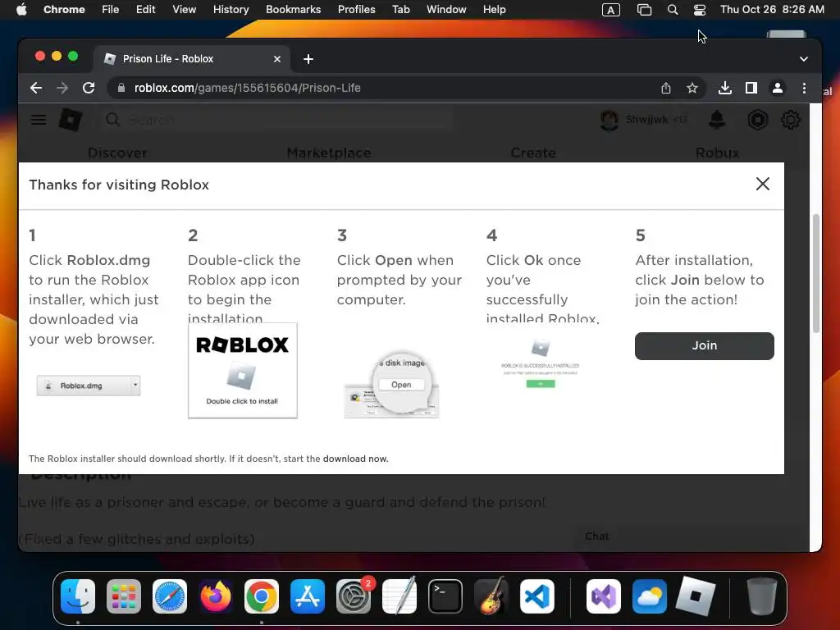Open the Marketplace nav tab
The width and height of the screenshot is (840, 630).
pos(329,153)
